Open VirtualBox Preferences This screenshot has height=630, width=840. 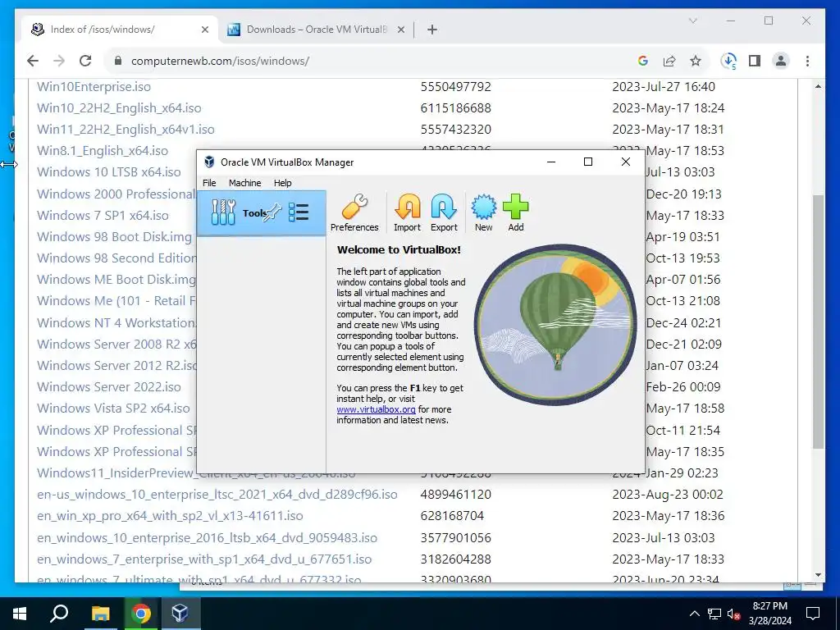[354, 212]
